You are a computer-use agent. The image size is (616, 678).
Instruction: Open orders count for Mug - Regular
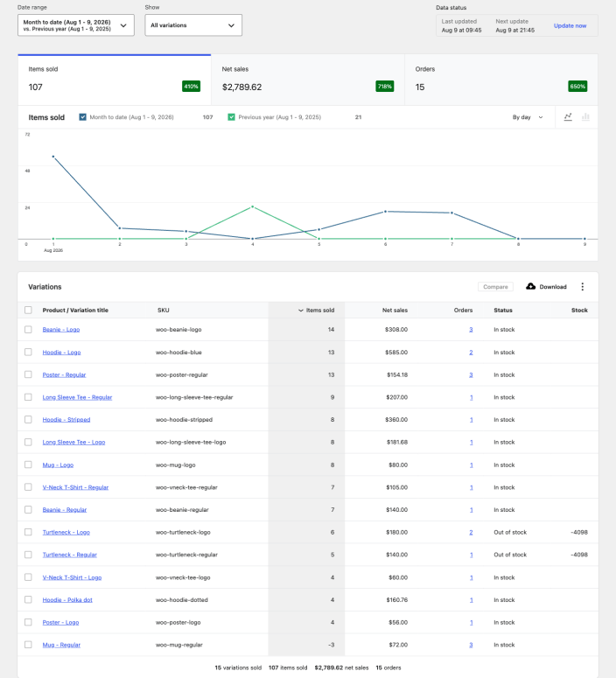click(471, 644)
